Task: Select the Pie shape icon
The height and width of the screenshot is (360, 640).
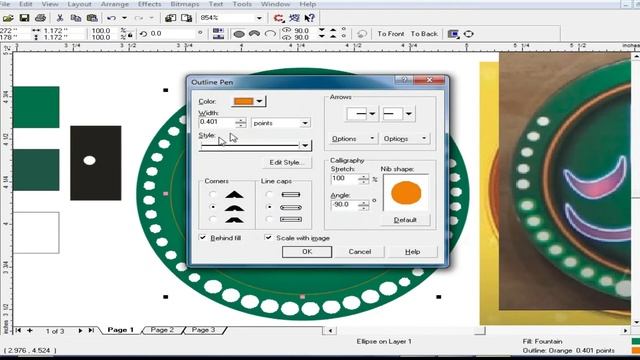Action: pos(254,34)
